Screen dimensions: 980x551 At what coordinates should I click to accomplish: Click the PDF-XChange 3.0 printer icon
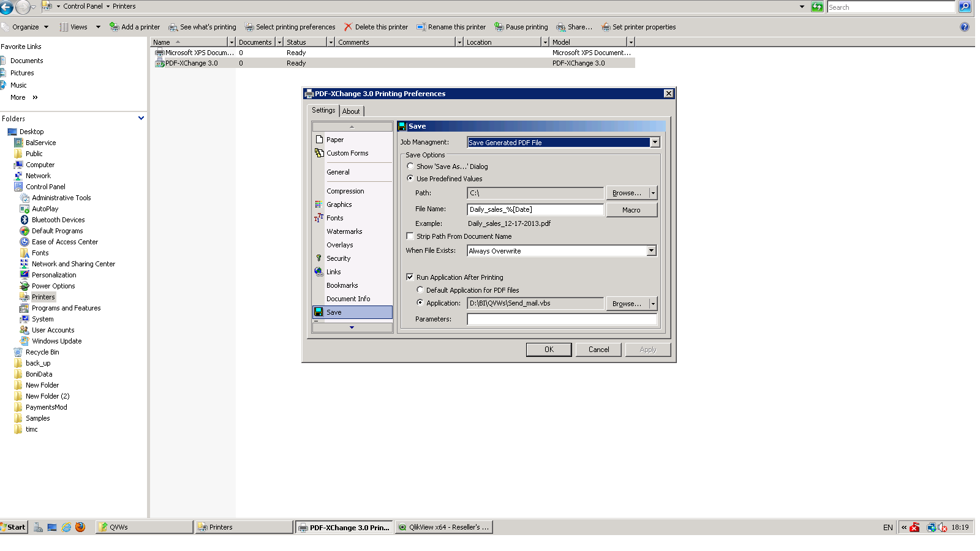click(x=160, y=63)
